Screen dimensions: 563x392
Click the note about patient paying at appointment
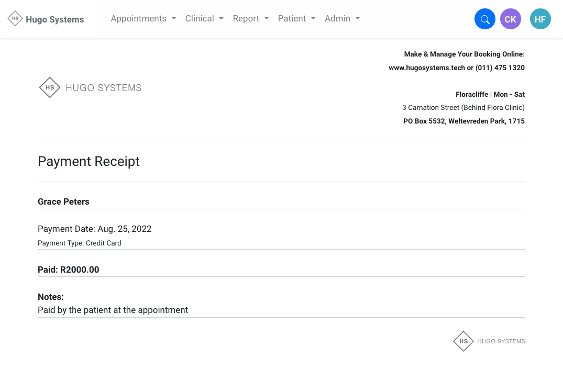click(x=113, y=310)
